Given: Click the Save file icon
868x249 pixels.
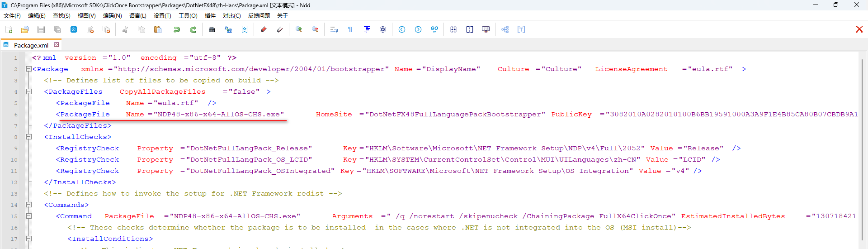Looking at the screenshot, I should click(41, 29).
